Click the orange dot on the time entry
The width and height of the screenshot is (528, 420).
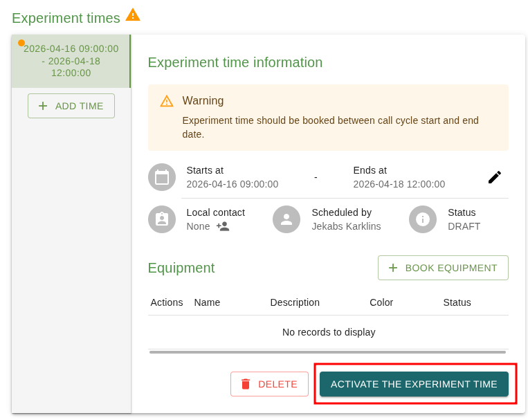[21, 43]
